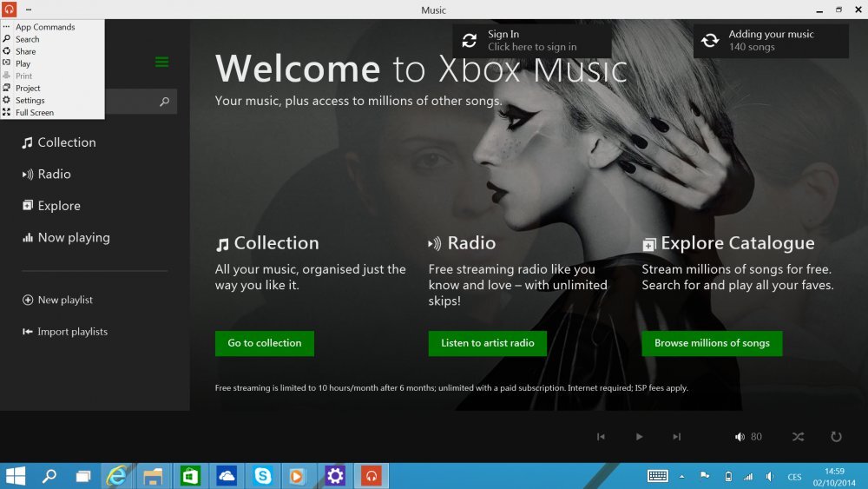Toggle the green hamburger sidebar menu
This screenshot has width=868, height=489.
coord(161,62)
